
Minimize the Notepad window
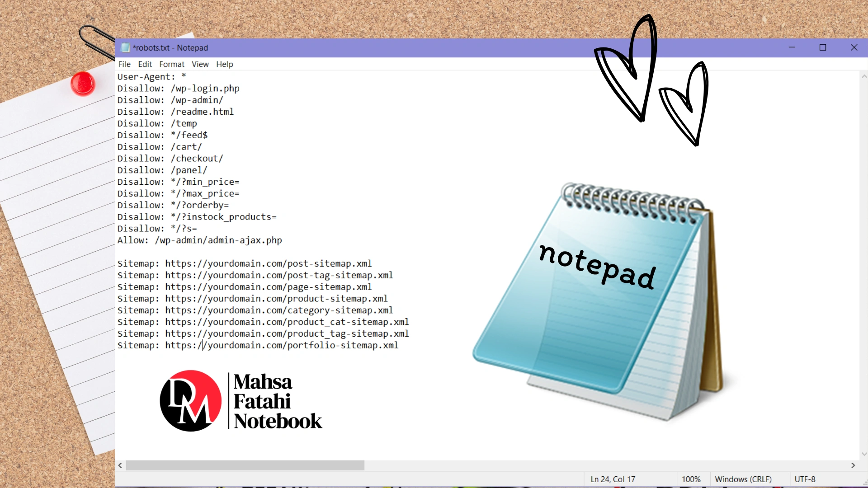coord(792,47)
